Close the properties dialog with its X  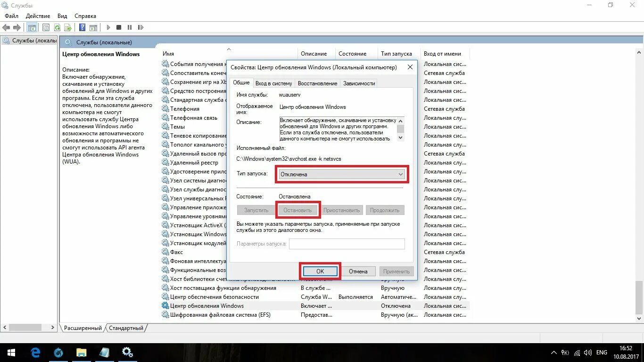[x=410, y=67]
